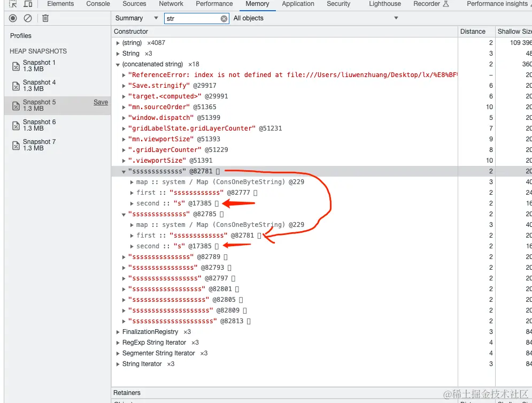This screenshot has width=532, height=403.
Task: Switch to the Network tab
Action: point(171,4)
